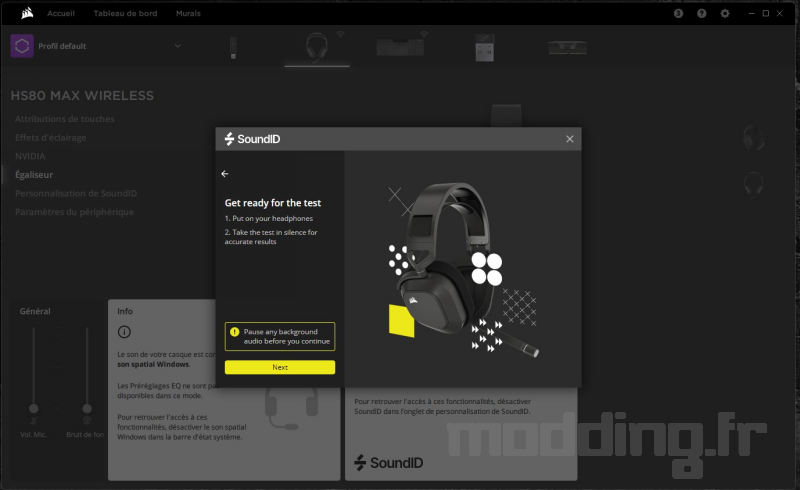800x490 pixels.
Task: Open Attributions de touches section
Action: pos(65,119)
